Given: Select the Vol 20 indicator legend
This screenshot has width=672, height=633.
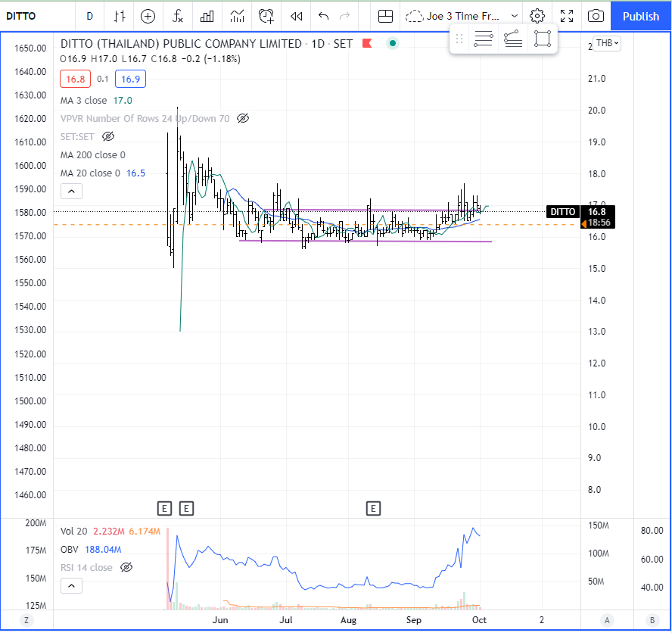Looking at the screenshot, I should (73, 532).
